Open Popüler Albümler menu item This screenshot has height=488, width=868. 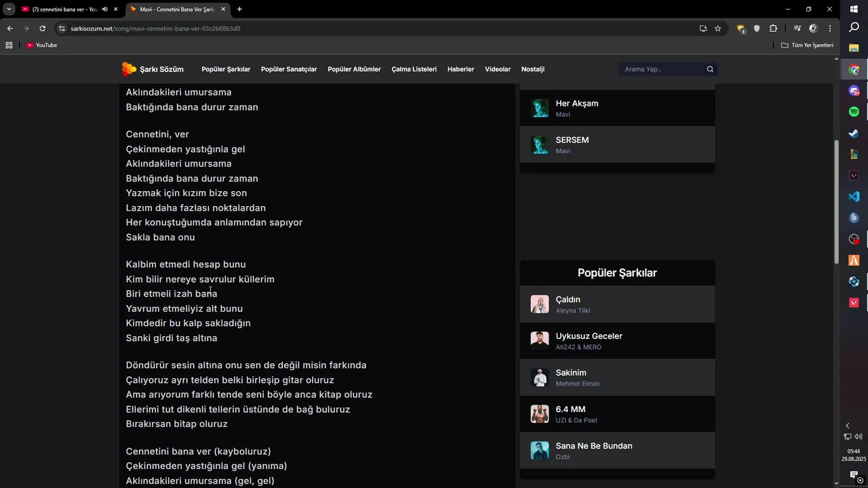354,69
